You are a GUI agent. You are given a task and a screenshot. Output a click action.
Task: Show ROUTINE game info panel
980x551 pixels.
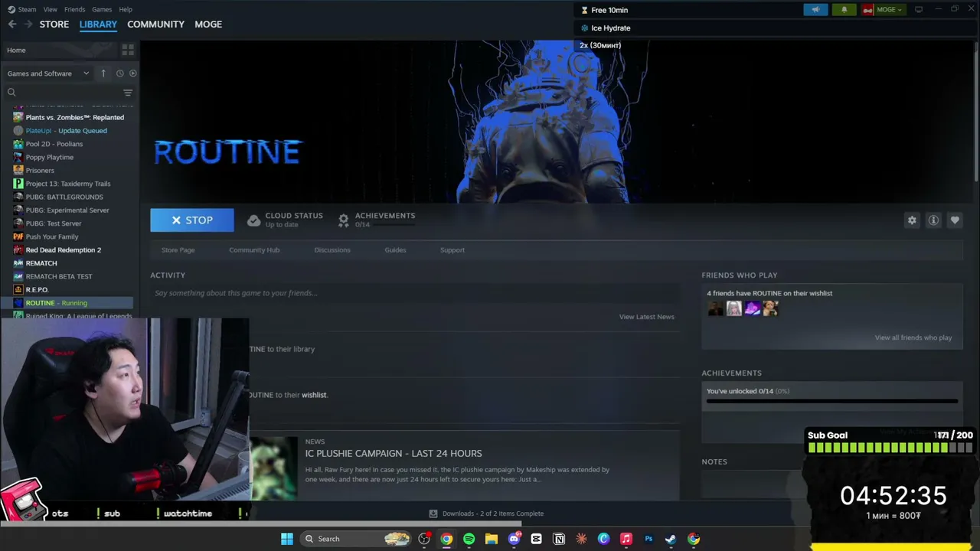[x=933, y=220]
